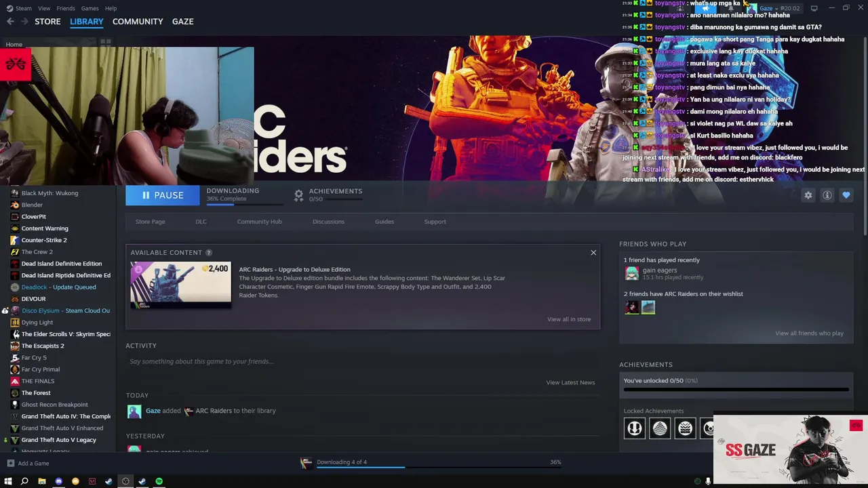Open the Community Hub link
The width and height of the screenshot is (868, 488).
coord(259,222)
